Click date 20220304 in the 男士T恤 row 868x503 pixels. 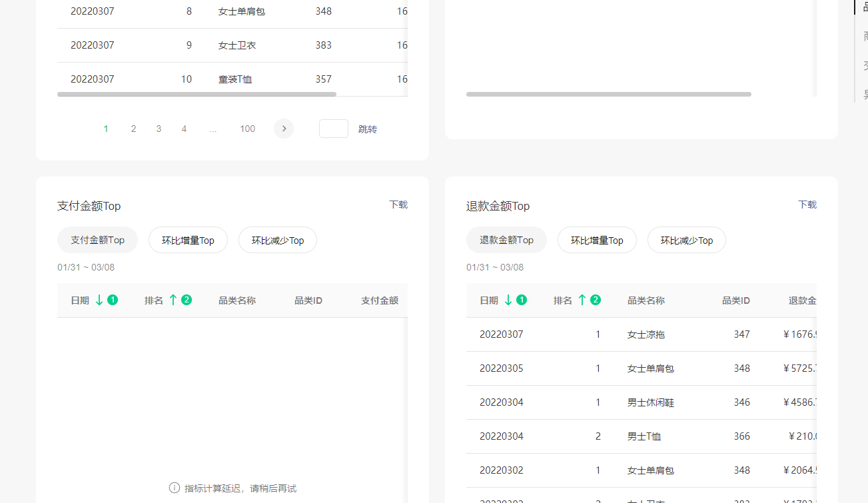pyautogui.click(x=502, y=436)
